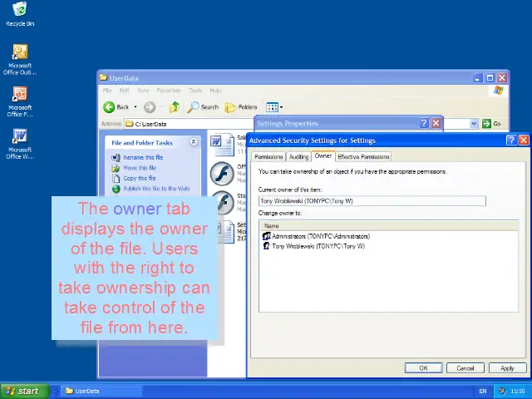Click the Back button in Explorer toolbar
This screenshot has width=532, height=399.
[x=116, y=107]
